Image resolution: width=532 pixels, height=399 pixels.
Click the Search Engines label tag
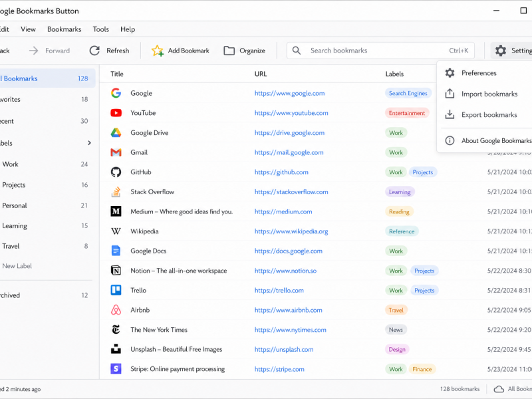pyautogui.click(x=408, y=93)
